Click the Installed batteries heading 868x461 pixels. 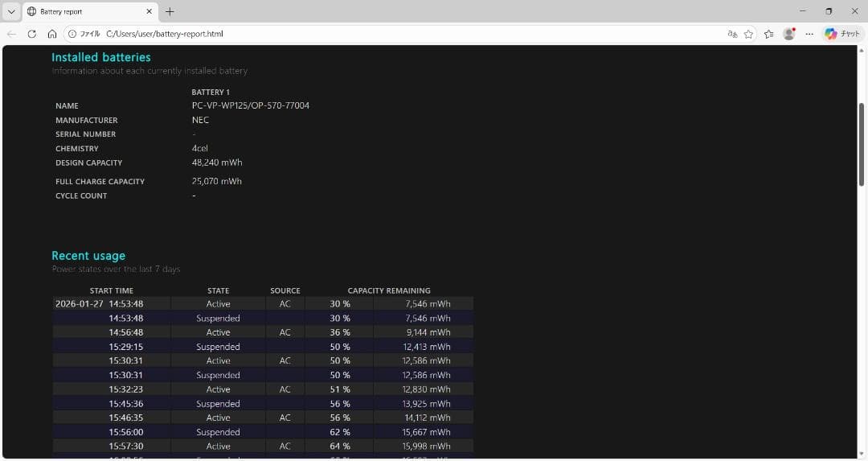pos(101,57)
